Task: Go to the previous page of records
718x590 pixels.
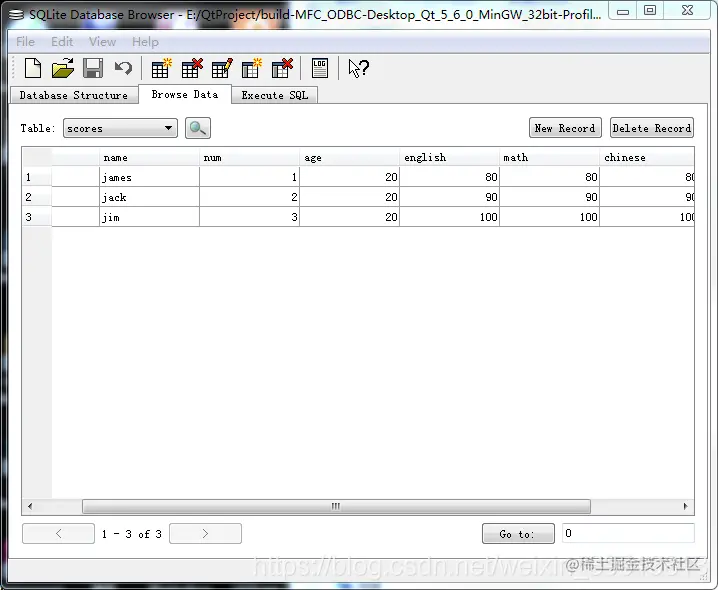Action: [58, 534]
